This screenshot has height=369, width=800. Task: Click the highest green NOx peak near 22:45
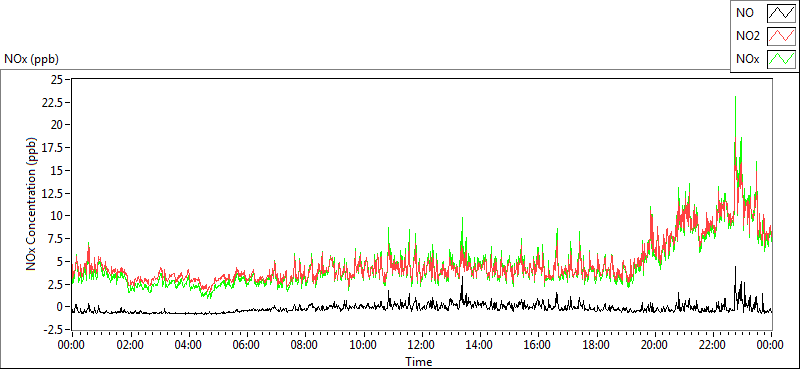[x=735, y=97]
